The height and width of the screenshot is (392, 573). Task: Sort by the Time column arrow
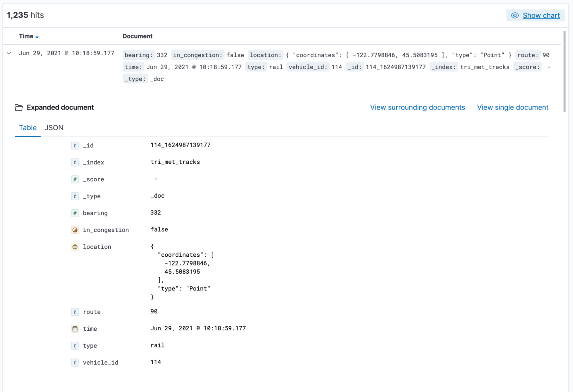tap(37, 37)
